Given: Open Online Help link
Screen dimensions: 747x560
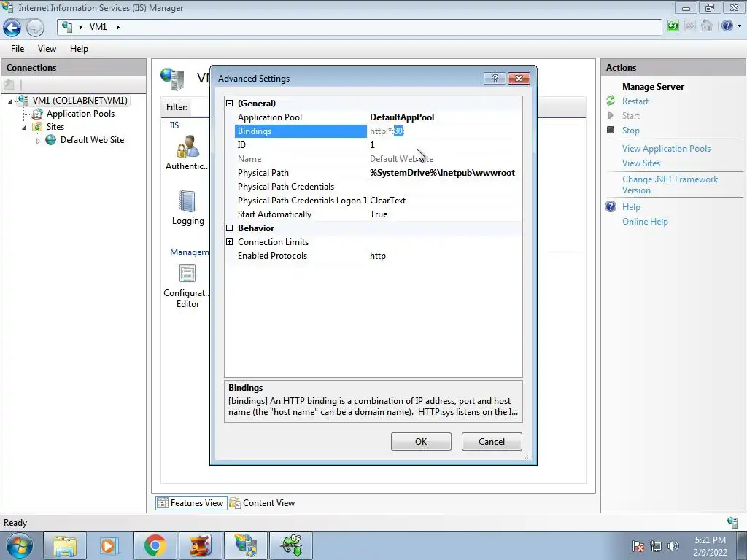Looking at the screenshot, I should 645,222.
